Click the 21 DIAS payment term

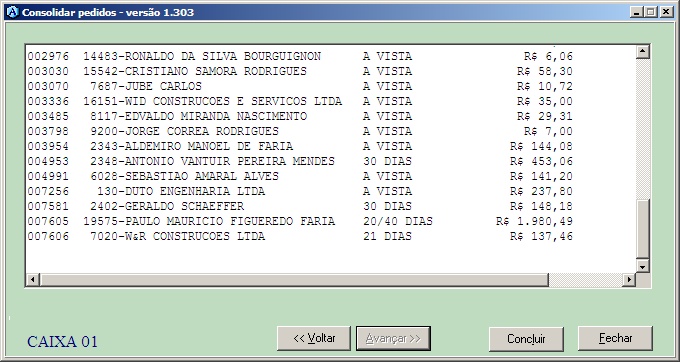tap(387, 236)
